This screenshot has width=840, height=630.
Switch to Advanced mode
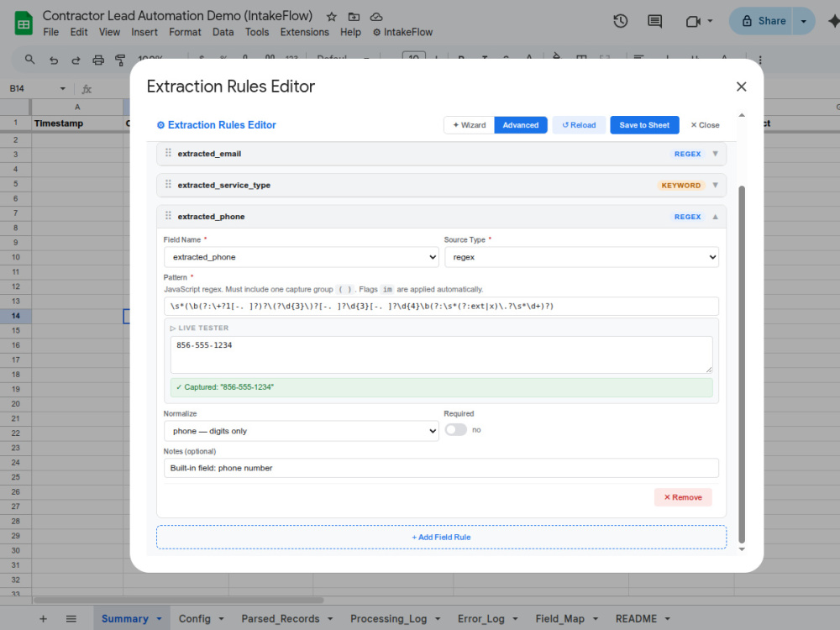tap(520, 125)
